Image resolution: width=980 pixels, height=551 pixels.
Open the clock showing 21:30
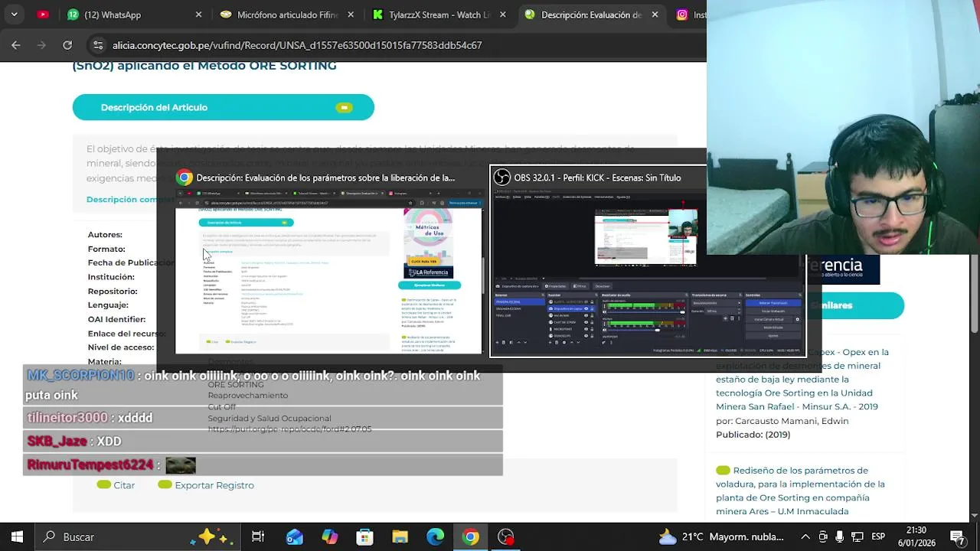pos(916,537)
